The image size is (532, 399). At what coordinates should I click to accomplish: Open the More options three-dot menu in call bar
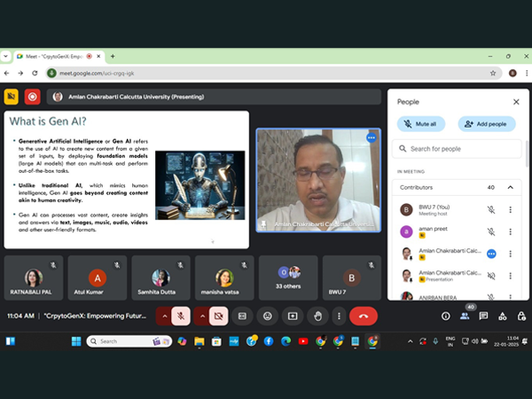pos(338,316)
